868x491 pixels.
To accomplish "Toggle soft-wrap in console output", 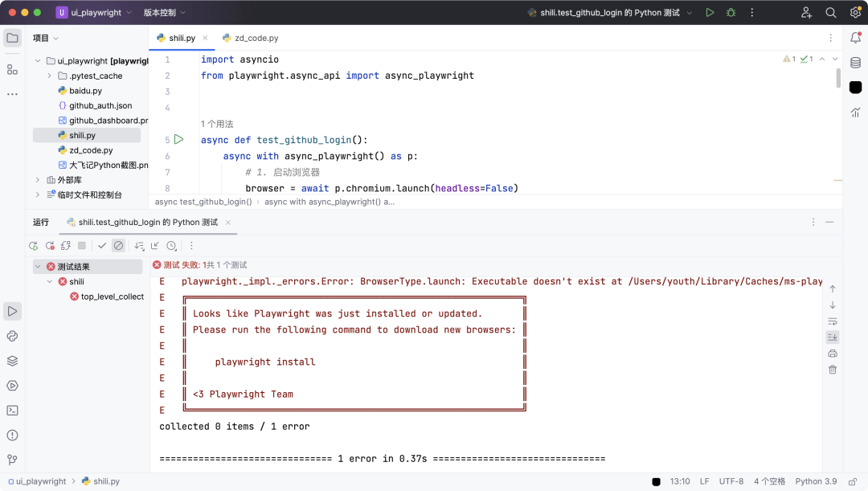I will (x=833, y=321).
